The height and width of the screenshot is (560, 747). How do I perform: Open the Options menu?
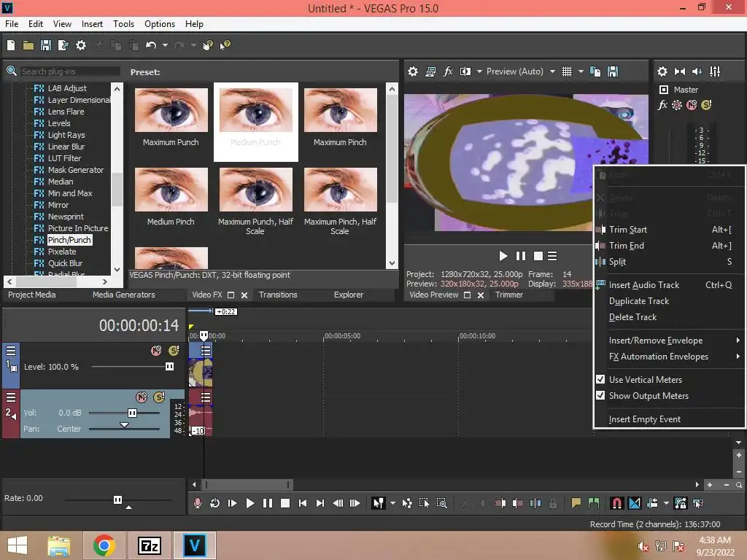click(160, 24)
